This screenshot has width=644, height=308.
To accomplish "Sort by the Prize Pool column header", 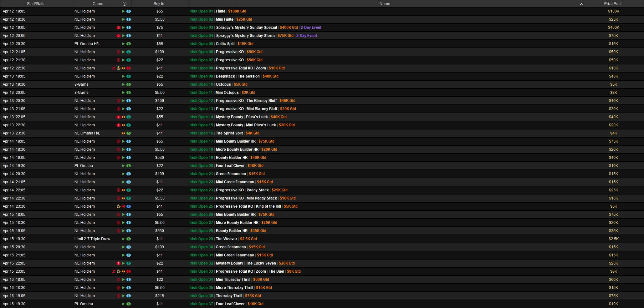I will click(x=612, y=4).
